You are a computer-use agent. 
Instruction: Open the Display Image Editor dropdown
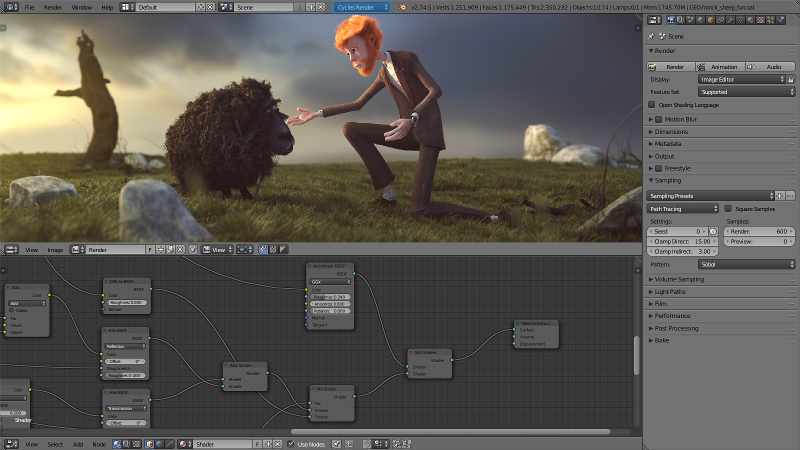point(742,79)
